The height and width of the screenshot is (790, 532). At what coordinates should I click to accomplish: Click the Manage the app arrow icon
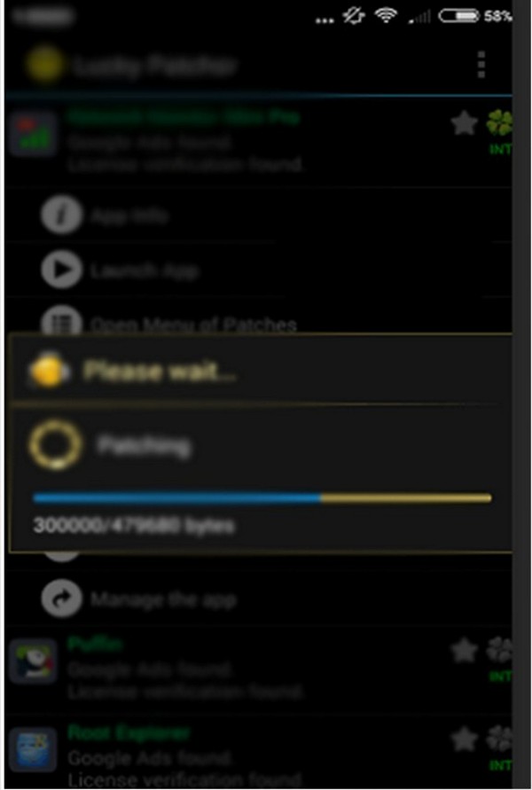point(61,598)
